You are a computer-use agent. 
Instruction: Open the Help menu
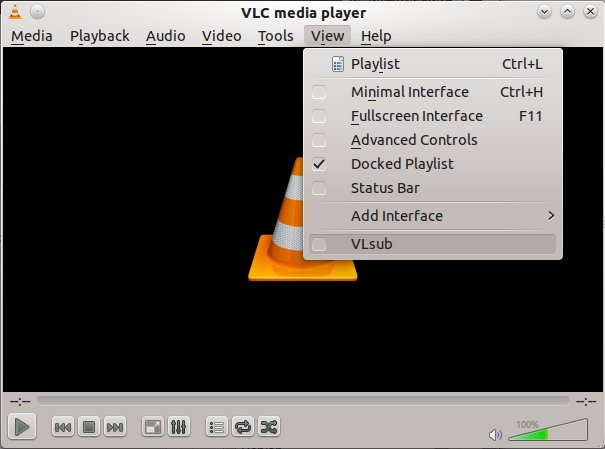pos(376,36)
